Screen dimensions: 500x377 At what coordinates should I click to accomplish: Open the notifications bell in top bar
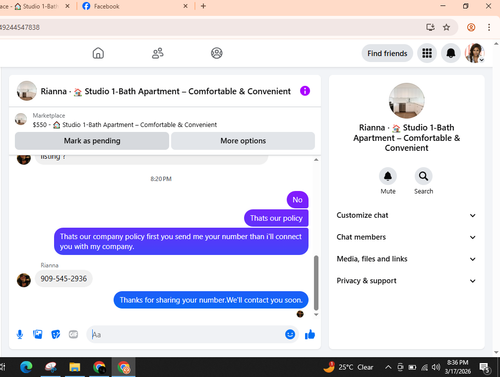coord(451,53)
